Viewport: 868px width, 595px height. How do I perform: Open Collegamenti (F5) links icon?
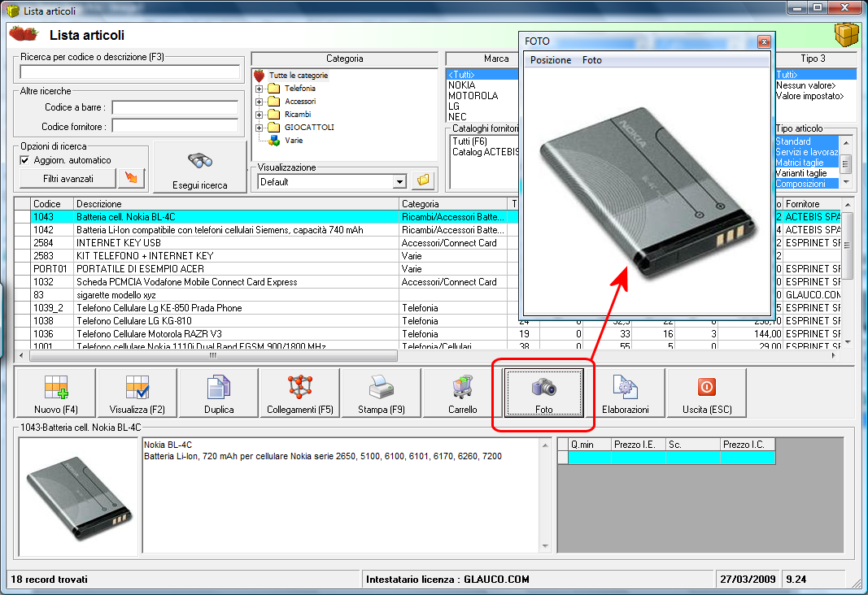pyautogui.click(x=300, y=387)
